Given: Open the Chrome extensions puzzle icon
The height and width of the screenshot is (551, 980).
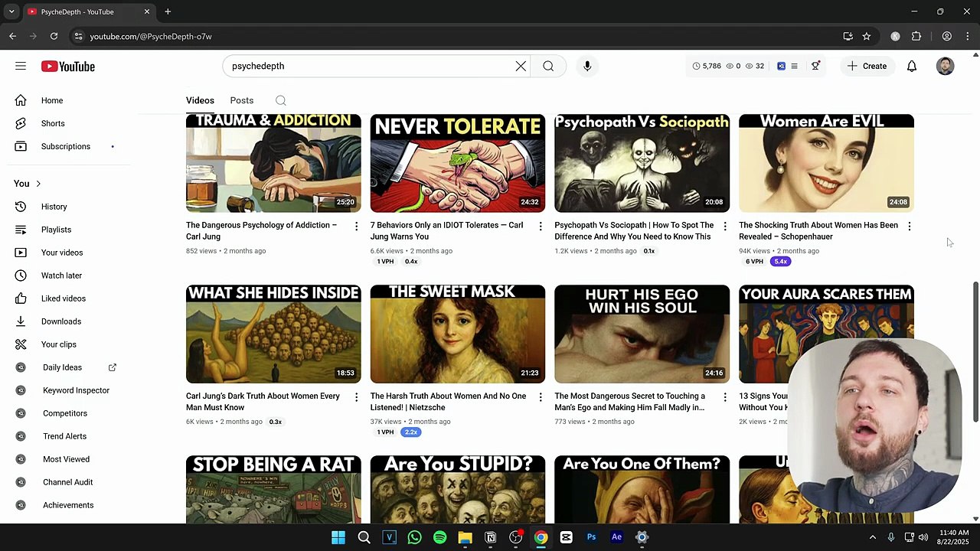Looking at the screenshot, I should click(x=916, y=36).
